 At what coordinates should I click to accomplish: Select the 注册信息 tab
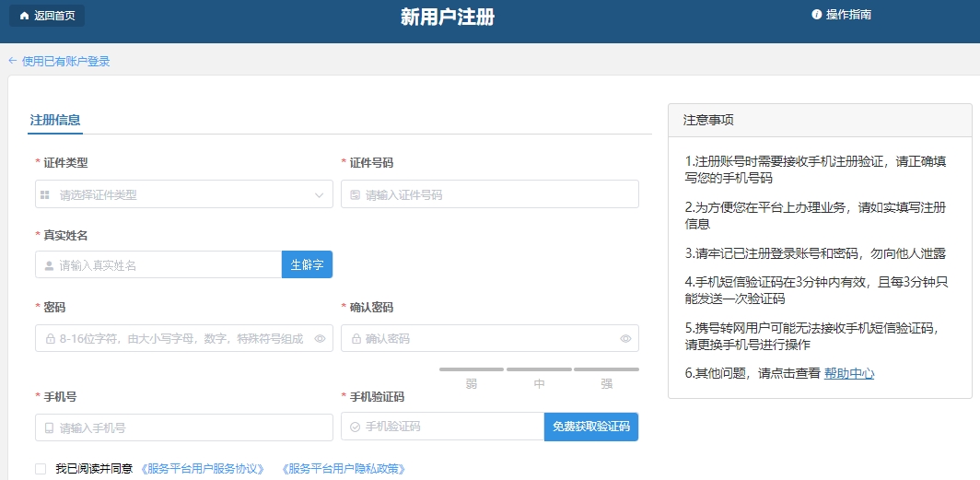tap(55, 120)
